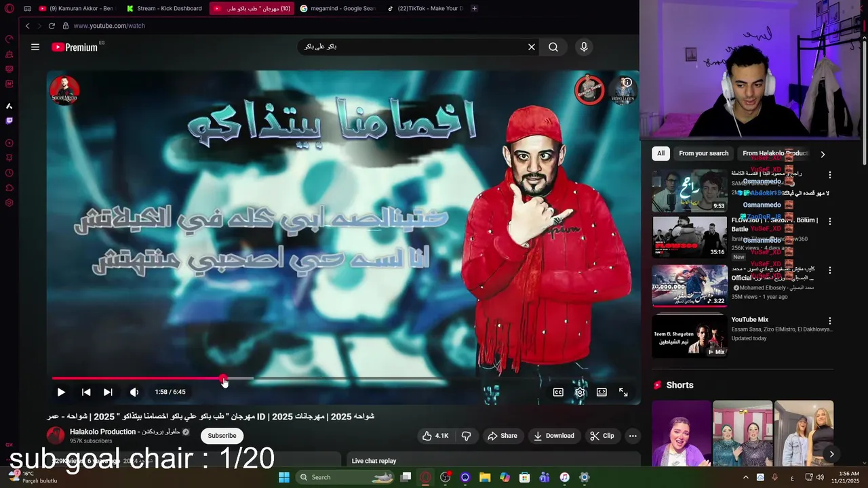The image size is (868, 488).
Task: Open Live chat replay panel
Action: tap(494, 460)
